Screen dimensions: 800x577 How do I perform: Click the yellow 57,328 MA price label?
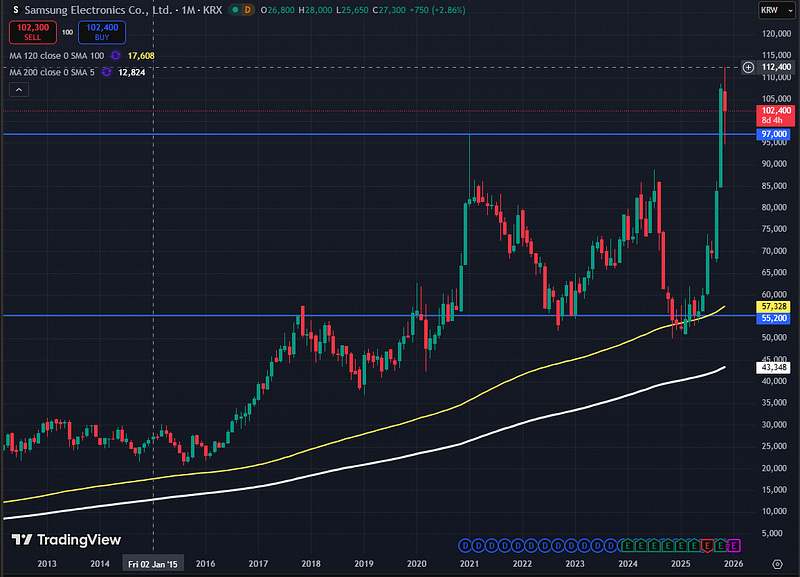(x=773, y=307)
